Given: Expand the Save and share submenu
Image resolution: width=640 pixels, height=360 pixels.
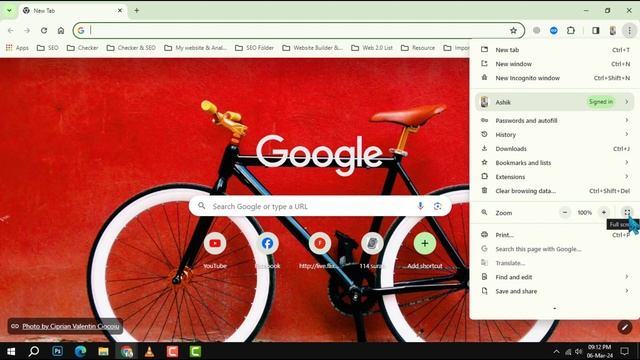Looking at the screenshot, I should click(x=555, y=291).
